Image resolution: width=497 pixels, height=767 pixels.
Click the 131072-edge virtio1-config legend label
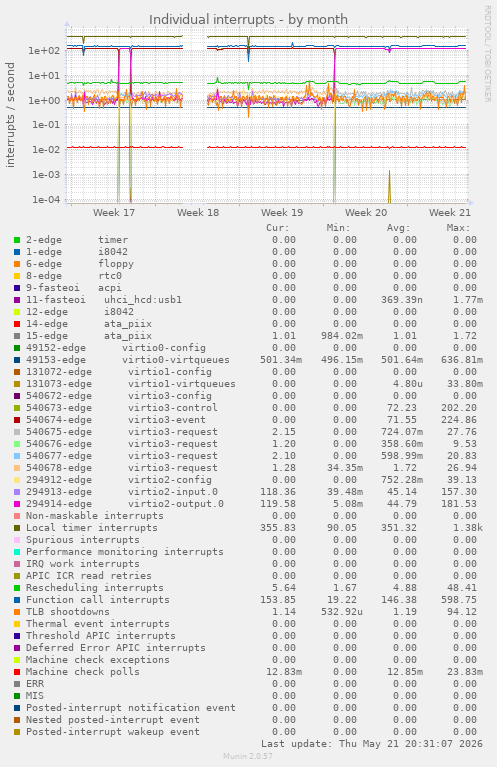119,372
